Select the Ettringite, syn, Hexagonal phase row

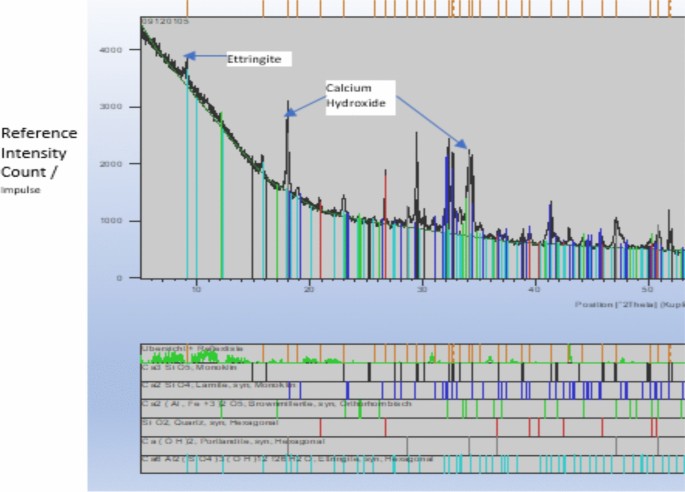412,464
